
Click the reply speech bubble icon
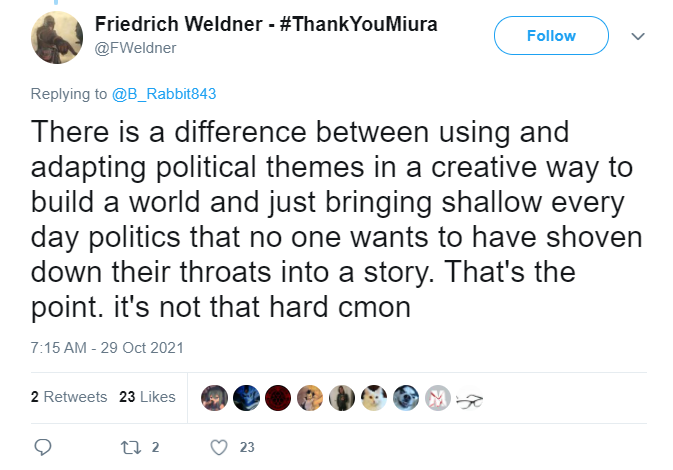pos(43,447)
